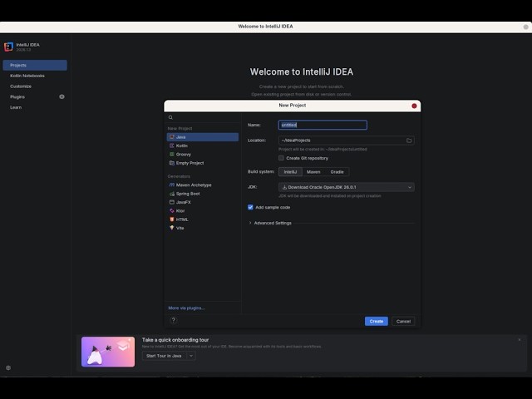Open settings gear in Welcome window

tap(8, 367)
